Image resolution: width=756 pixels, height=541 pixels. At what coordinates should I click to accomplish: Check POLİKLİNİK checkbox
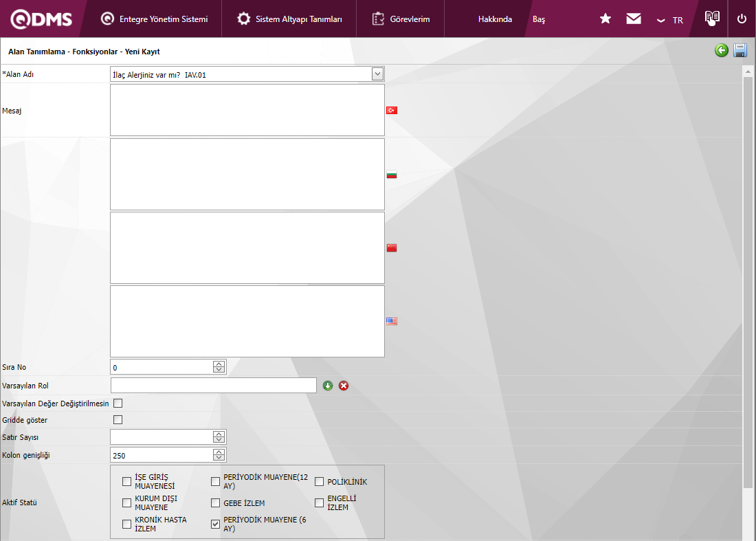(319, 481)
